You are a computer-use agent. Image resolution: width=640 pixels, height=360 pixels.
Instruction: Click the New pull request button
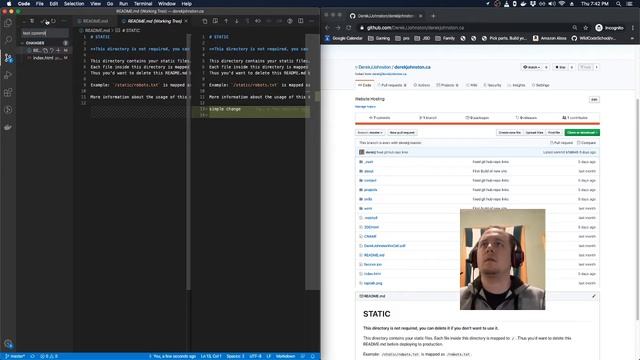point(402,133)
